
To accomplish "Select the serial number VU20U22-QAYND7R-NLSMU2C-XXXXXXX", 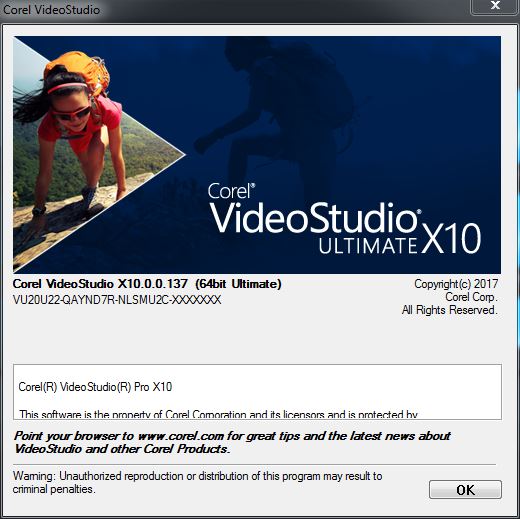I will click(x=117, y=300).
